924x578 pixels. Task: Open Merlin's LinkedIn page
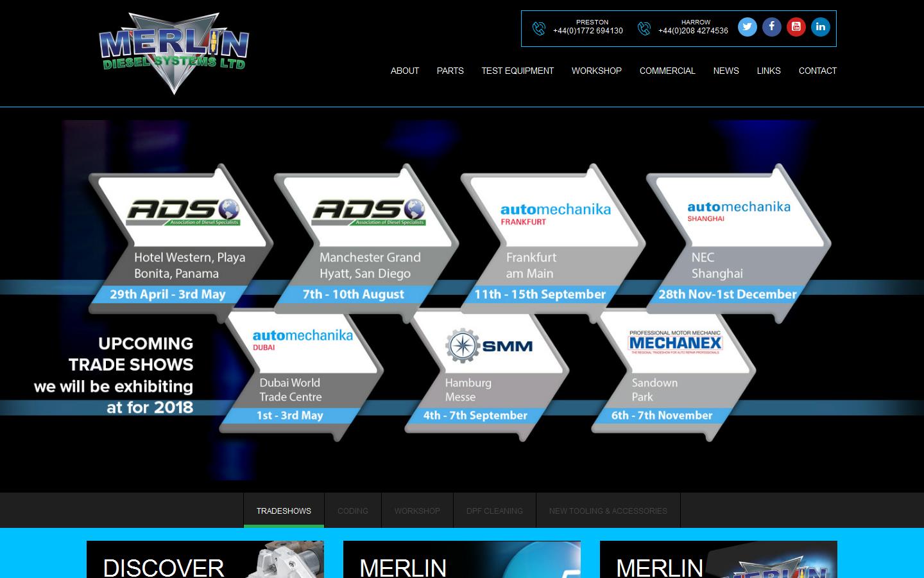[820, 27]
